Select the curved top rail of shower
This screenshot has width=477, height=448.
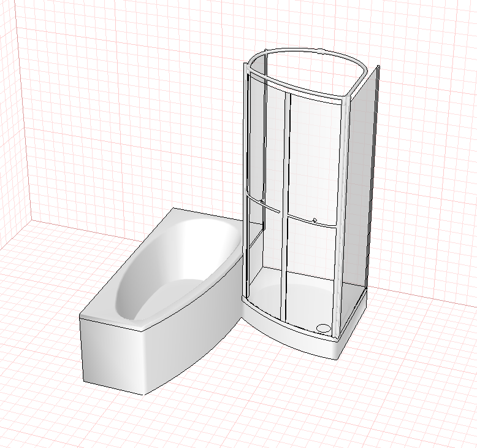(307, 73)
